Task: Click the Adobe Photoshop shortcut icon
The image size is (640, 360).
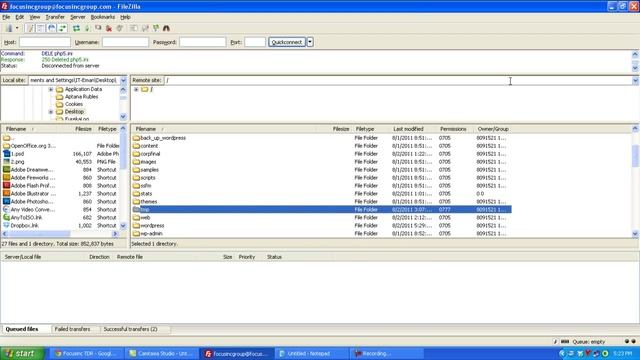Action: point(7,202)
